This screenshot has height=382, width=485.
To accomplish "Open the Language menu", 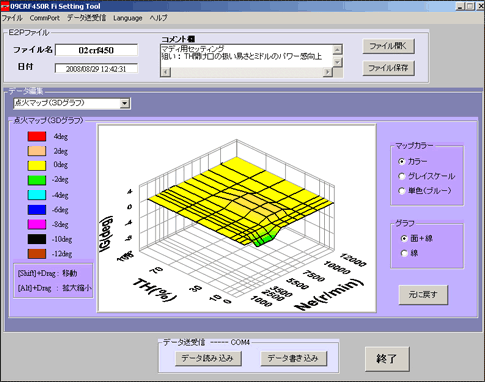I will tap(128, 18).
